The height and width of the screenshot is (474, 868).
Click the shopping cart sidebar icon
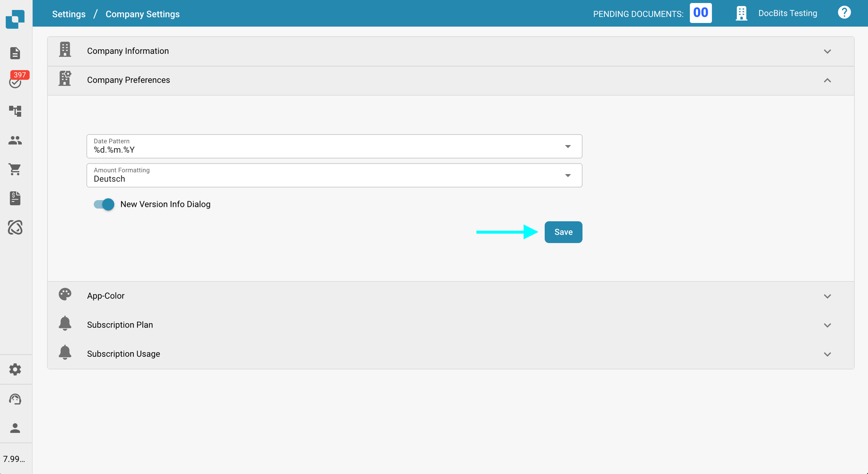15,169
